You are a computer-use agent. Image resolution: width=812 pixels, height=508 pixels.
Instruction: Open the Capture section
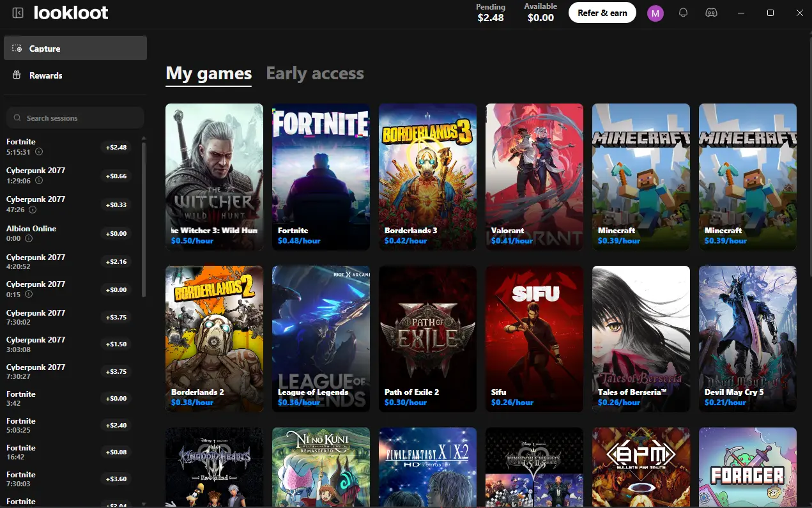tap(75, 49)
